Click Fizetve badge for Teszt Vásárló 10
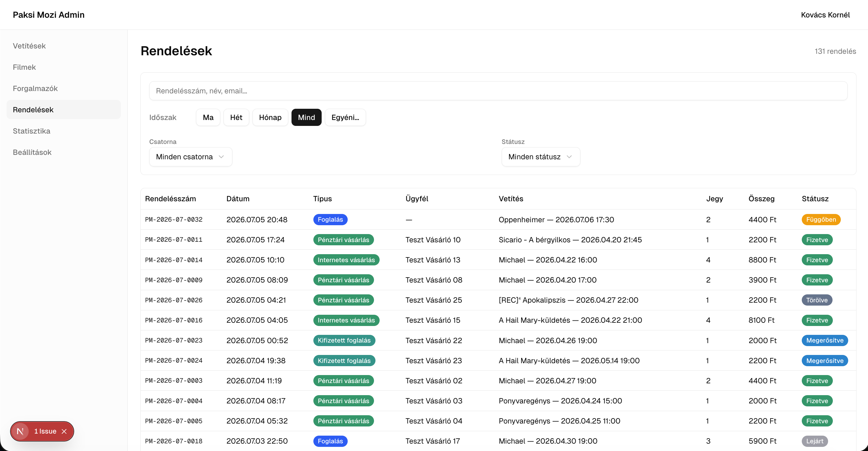The image size is (868, 451). coord(817,240)
